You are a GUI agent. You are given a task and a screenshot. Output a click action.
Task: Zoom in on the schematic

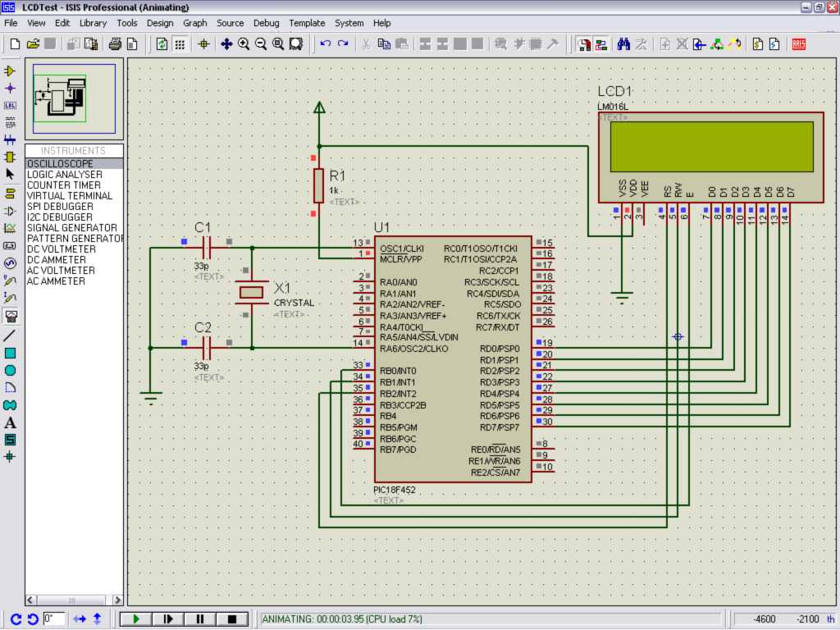tap(244, 44)
